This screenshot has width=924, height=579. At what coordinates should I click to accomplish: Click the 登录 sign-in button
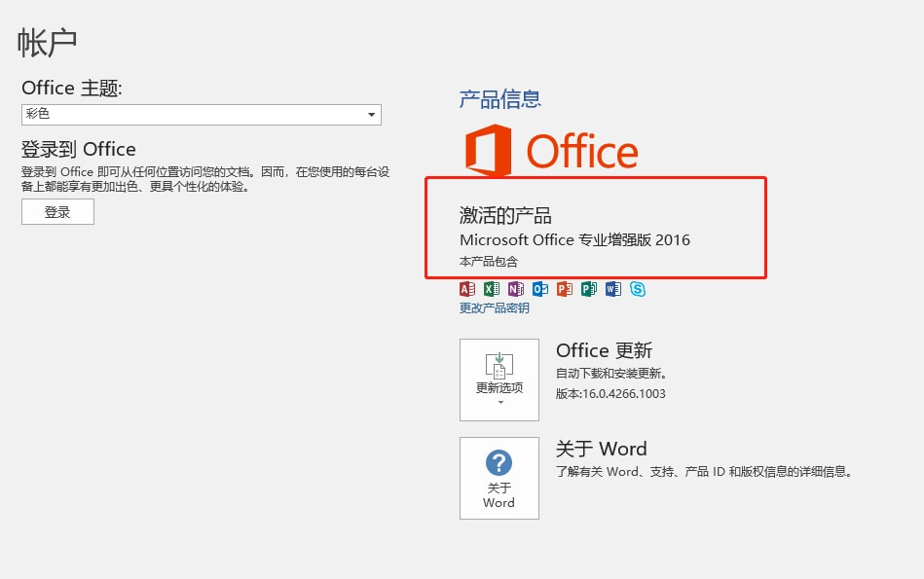coord(57,211)
